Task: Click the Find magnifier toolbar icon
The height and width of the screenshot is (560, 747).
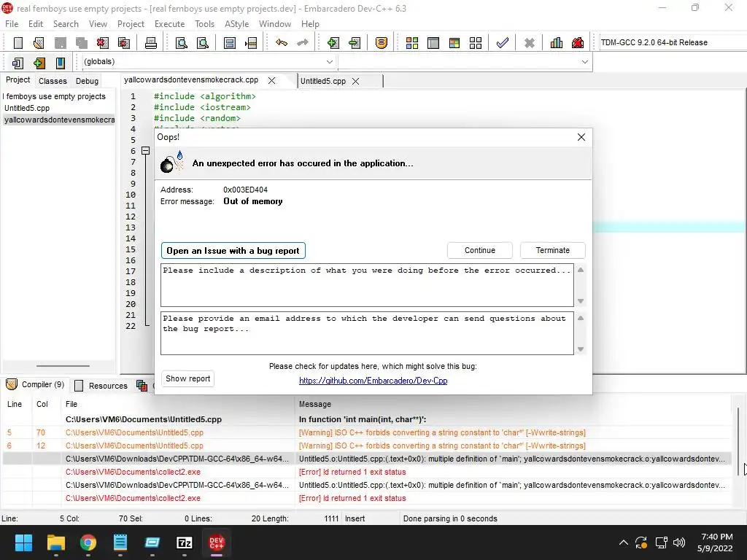Action: coord(182,43)
